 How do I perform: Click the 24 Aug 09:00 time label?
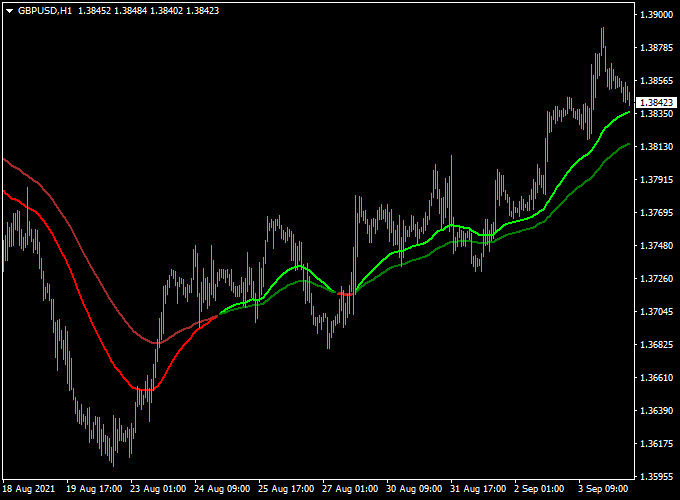(222, 489)
